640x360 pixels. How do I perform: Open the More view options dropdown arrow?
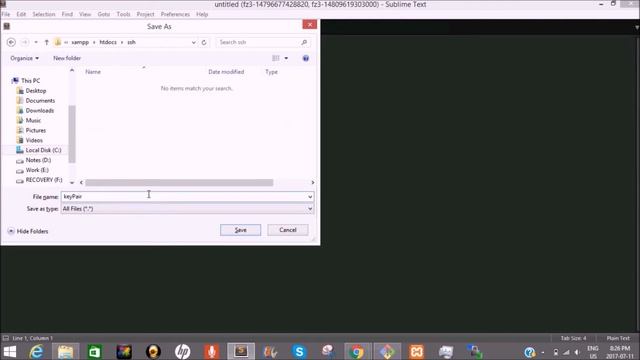click(x=286, y=58)
